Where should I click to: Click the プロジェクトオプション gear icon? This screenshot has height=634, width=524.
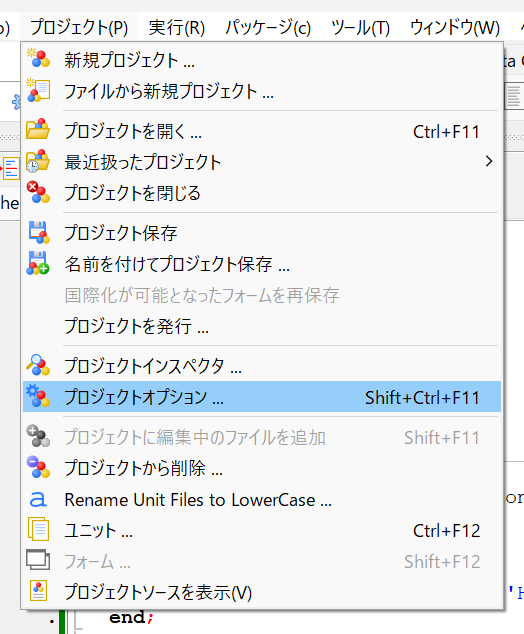(38, 396)
